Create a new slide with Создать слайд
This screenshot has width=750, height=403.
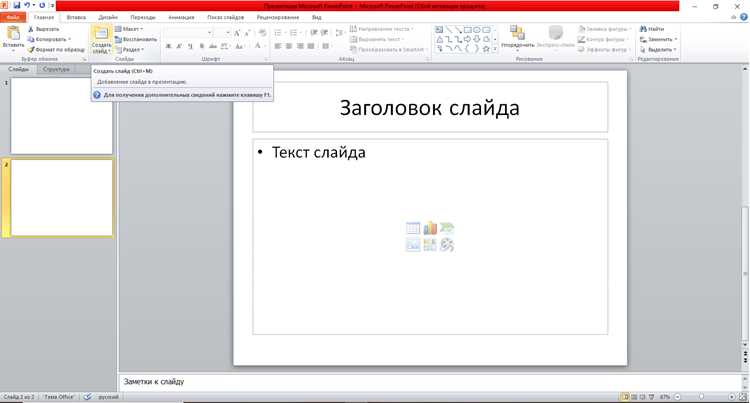101,39
